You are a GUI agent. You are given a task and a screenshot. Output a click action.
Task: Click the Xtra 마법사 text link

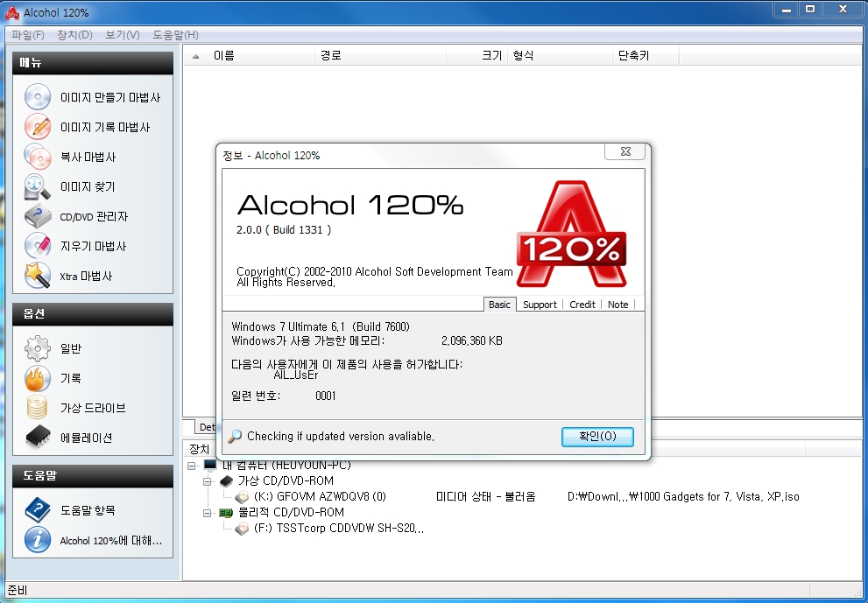pyautogui.click(x=86, y=276)
